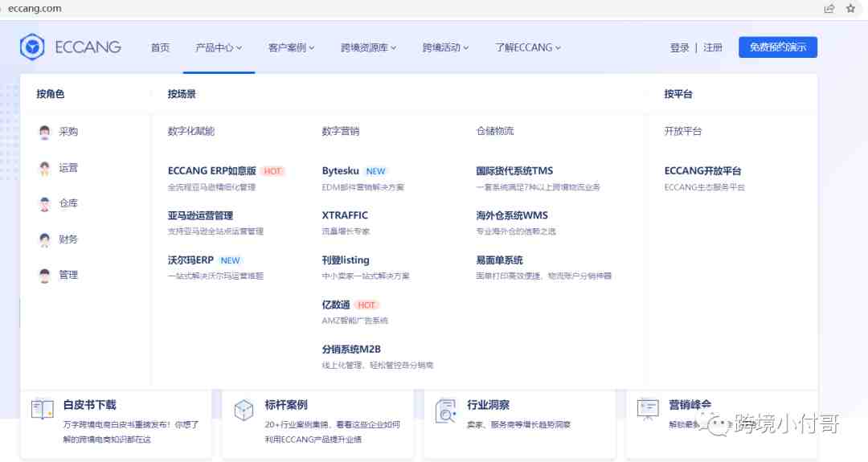Image resolution: width=868 pixels, height=462 pixels.
Task: Click the NEW badge beside 沃尔玛ERP
Action: point(231,260)
